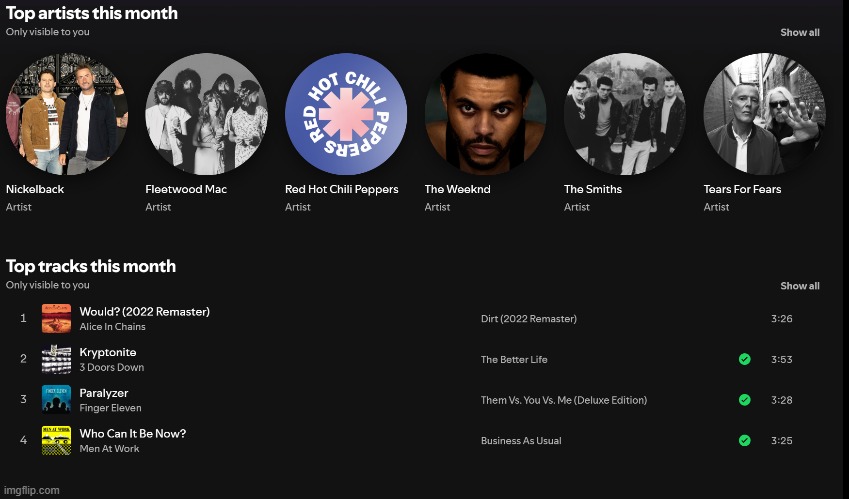Open the Dirt (2022 Remaster) album link
The image size is (849, 499).
click(x=528, y=319)
